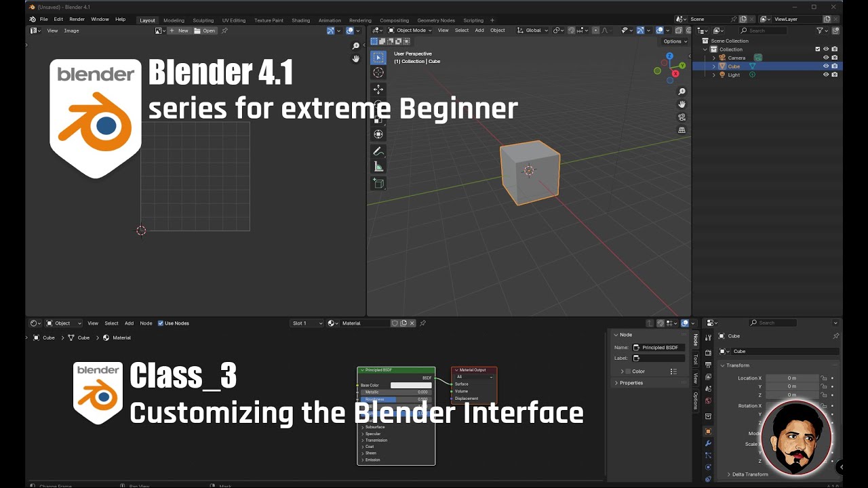Expand the Camera item in outliner
Image resolution: width=868 pixels, height=488 pixels.
[713, 58]
